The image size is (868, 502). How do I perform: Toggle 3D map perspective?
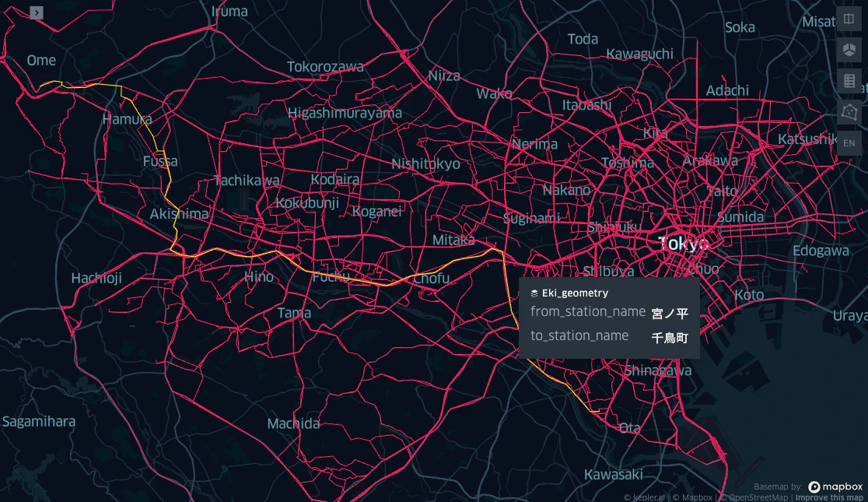pyautogui.click(x=849, y=51)
